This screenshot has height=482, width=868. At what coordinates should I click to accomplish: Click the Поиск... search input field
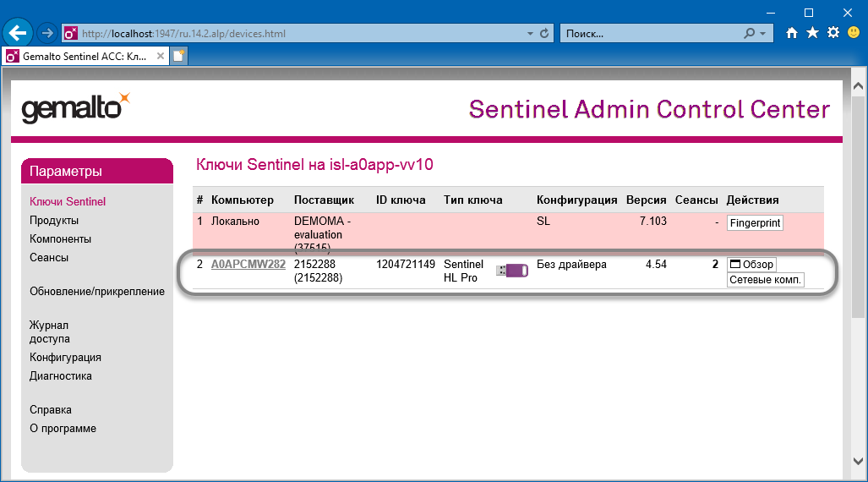651,34
